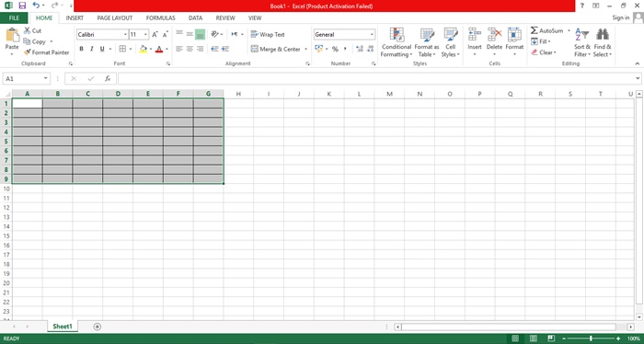The width and height of the screenshot is (644, 344).
Task: Toggle Bold formatting
Action: (x=81, y=49)
